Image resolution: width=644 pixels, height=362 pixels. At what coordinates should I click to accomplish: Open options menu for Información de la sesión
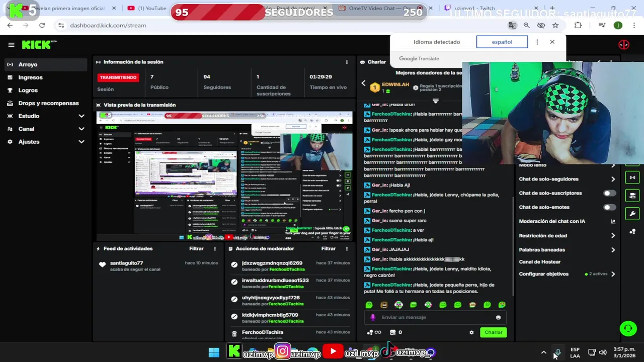(x=347, y=62)
